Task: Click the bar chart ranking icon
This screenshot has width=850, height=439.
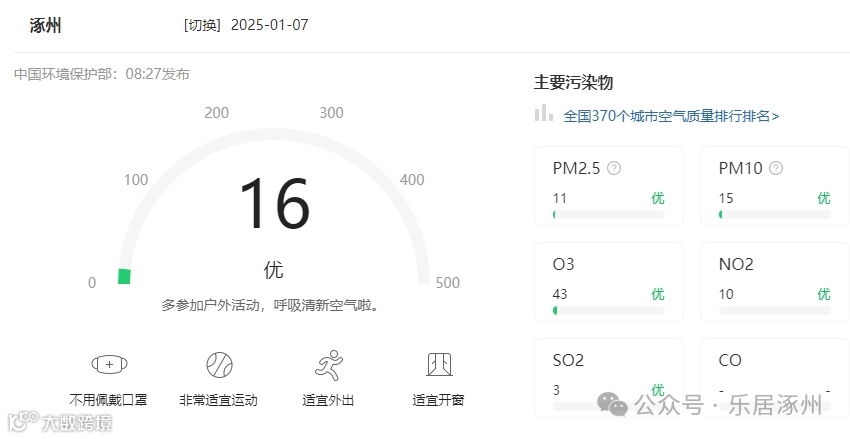Action: (x=544, y=113)
